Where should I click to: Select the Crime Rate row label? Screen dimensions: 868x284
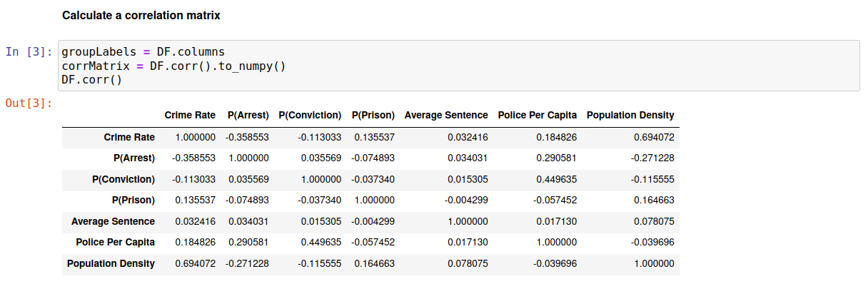(x=129, y=137)
